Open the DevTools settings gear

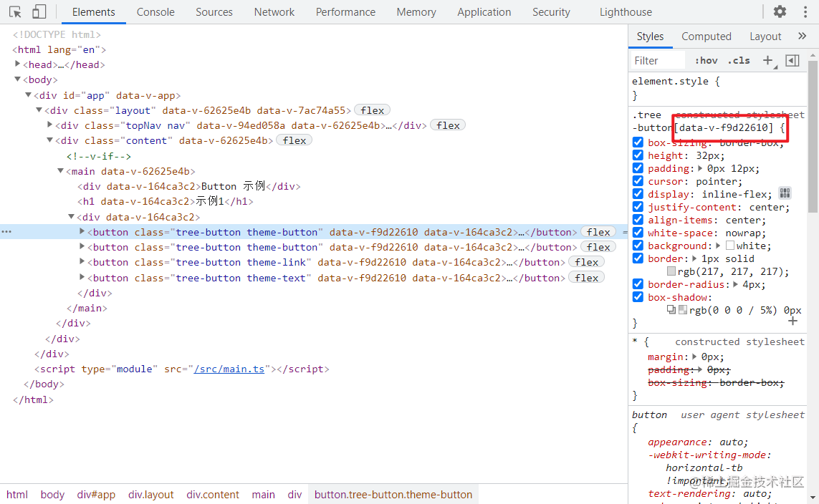(x=779, y=11)
